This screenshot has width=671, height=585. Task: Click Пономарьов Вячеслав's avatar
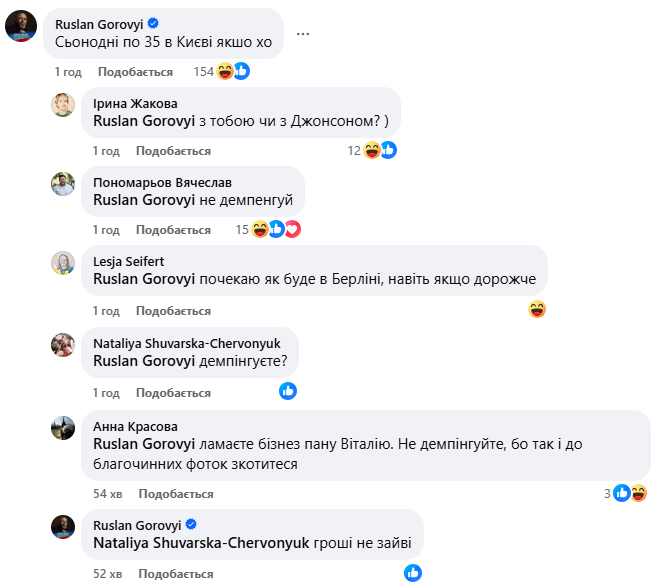[63, 183]
